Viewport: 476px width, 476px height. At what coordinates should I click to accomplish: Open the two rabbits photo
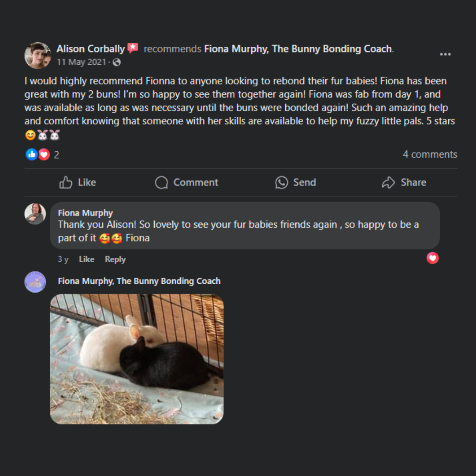pyautogui.click(x=137, y=359)
